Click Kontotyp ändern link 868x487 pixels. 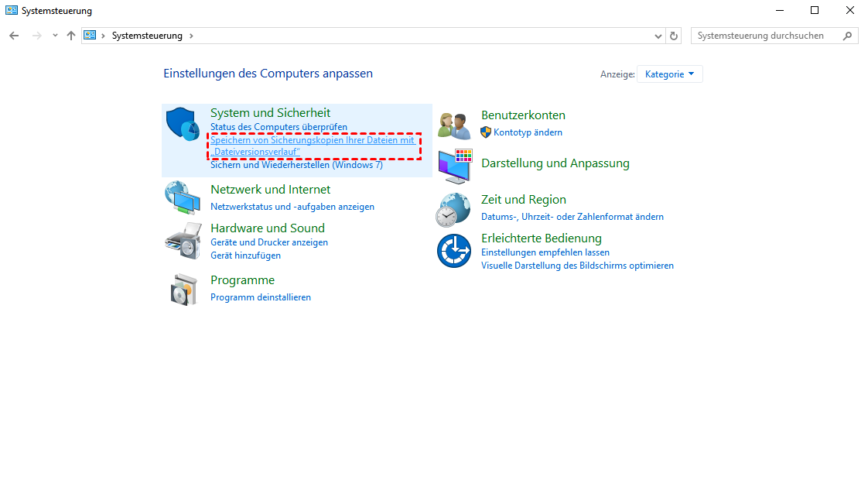point(528,132)
